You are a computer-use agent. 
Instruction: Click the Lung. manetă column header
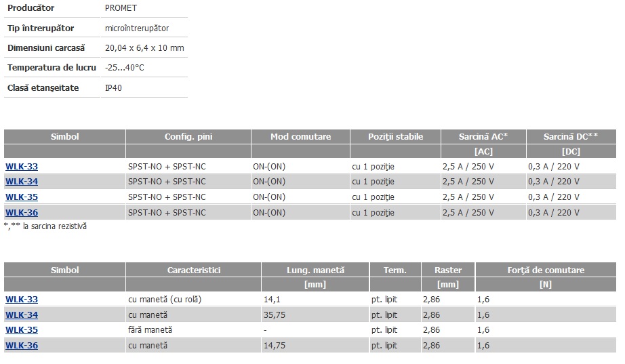click(315, 270)
